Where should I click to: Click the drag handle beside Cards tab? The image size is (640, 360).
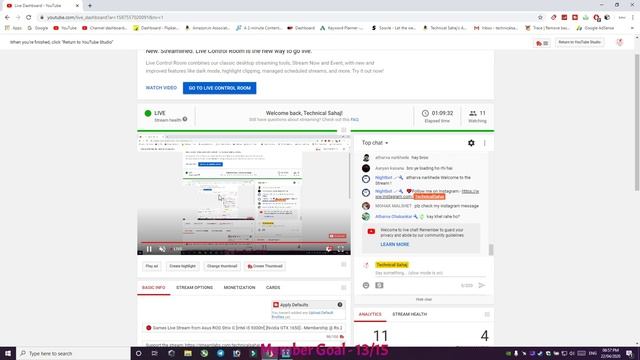click(344, 288)
